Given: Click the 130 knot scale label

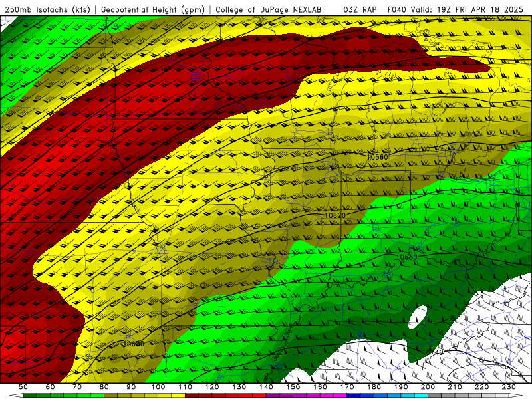Looking at the screenshot, I should (239, 387).
